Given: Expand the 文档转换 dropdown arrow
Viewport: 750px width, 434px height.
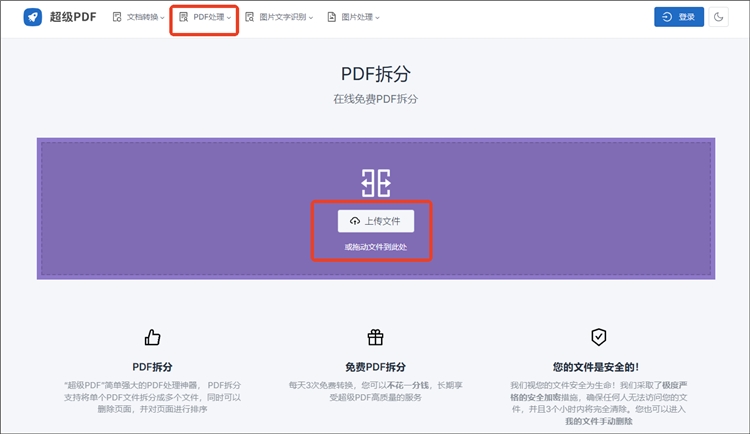Looking at the screenshot, I should coord(163,18).
